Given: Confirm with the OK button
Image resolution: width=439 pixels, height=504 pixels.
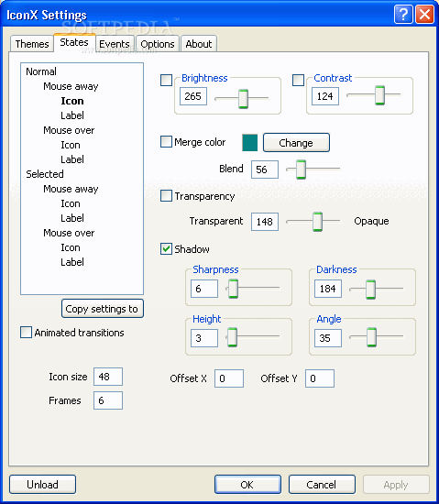Looking at the screenshot, I should click(x=247, y=485).
